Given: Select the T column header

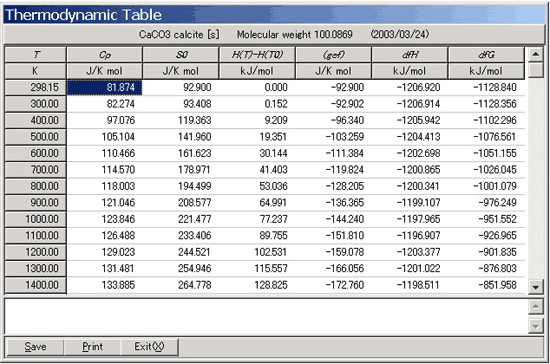Looking at the screenshot, I should (x=35, y=55).
